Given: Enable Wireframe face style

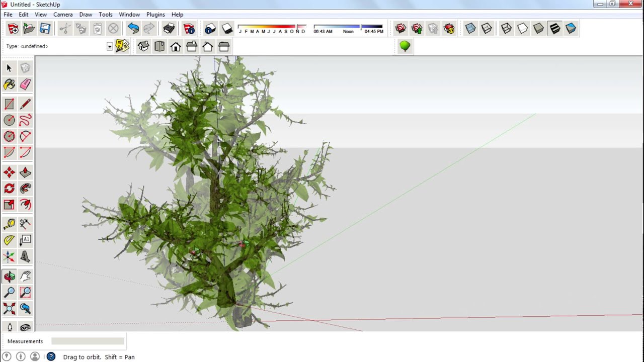Looking at the screenshot, I should click(x=507, y=29).
